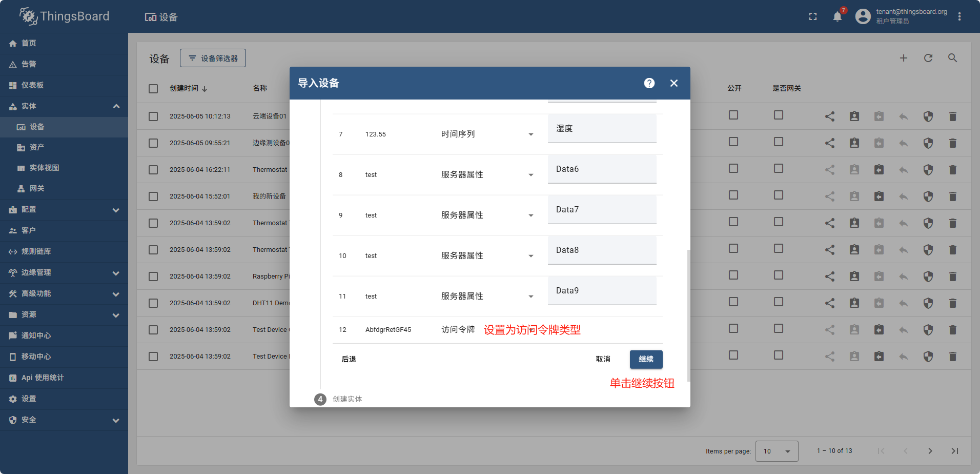Open 规则链库 in the sidebar
The image size is (980, 474).
pos(36,251)
